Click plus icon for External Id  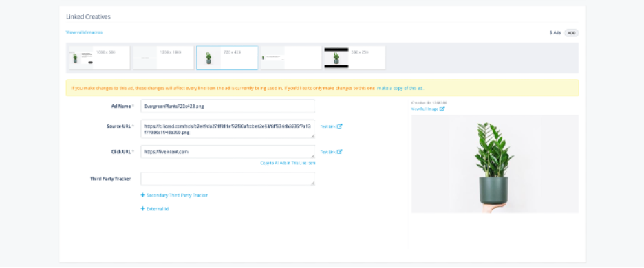click(x=143, y=208)
